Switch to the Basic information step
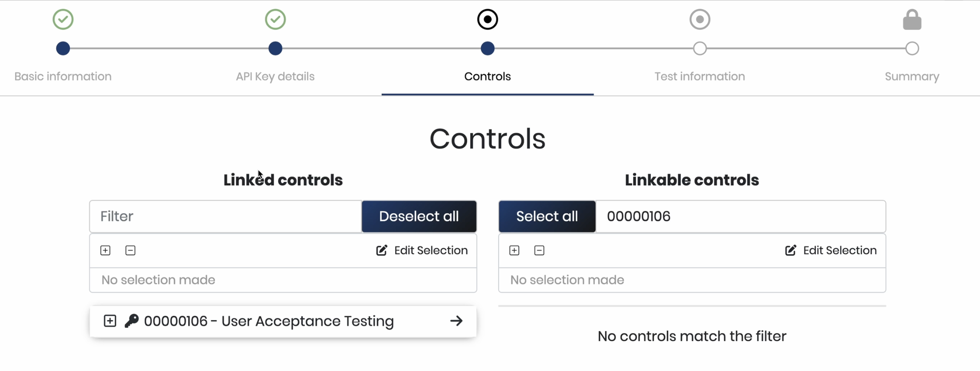 point(63,76)
